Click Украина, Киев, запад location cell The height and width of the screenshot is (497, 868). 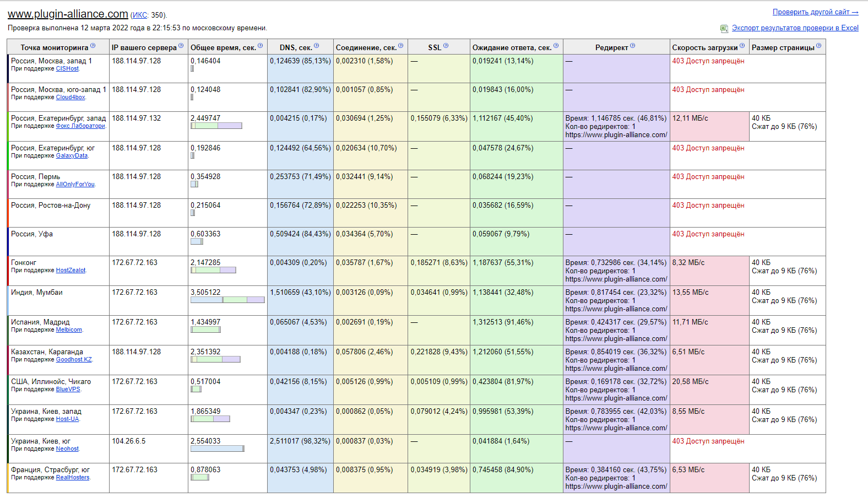click(59, 420)
